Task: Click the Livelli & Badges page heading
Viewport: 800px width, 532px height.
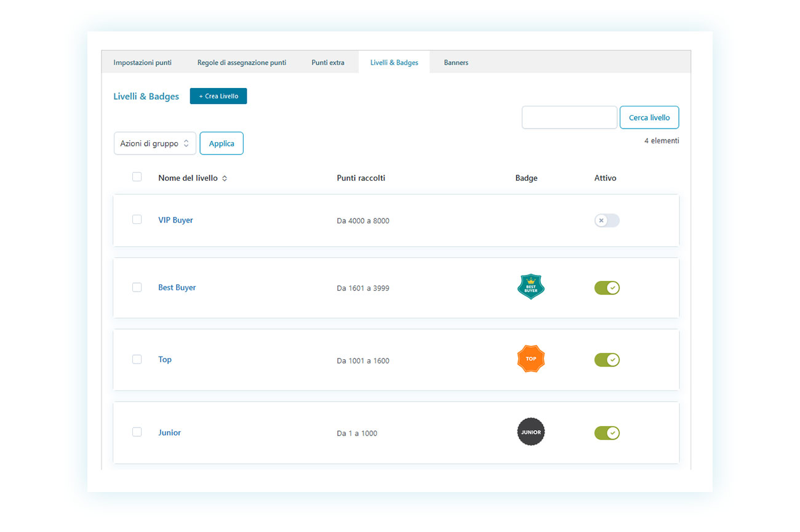Action: pos(146,96)
